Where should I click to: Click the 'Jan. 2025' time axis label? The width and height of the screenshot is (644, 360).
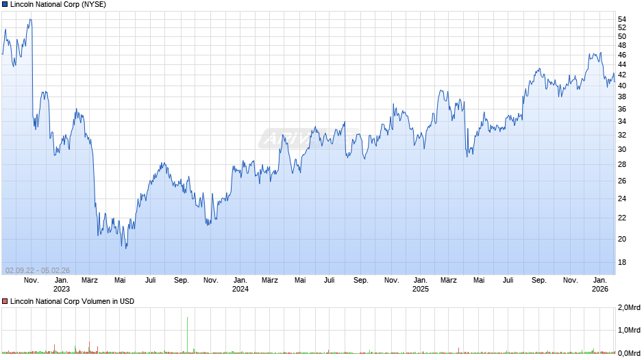[420, 285]
